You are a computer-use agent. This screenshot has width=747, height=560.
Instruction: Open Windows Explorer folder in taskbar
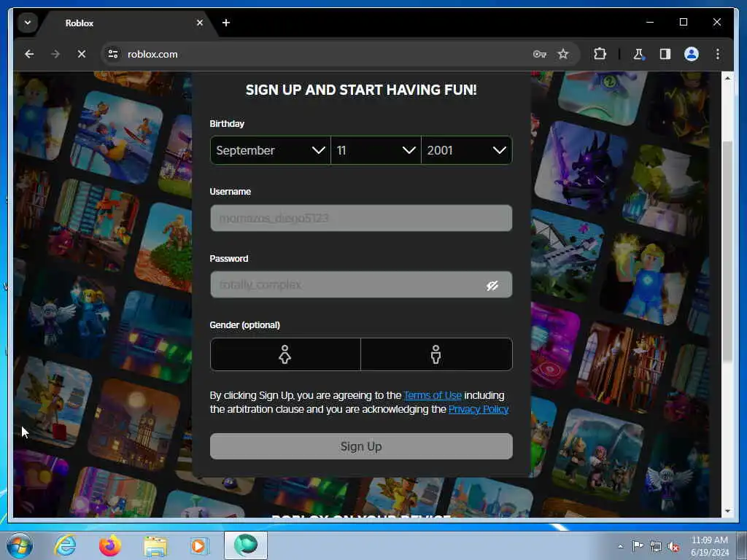click(x=155, y=545)
